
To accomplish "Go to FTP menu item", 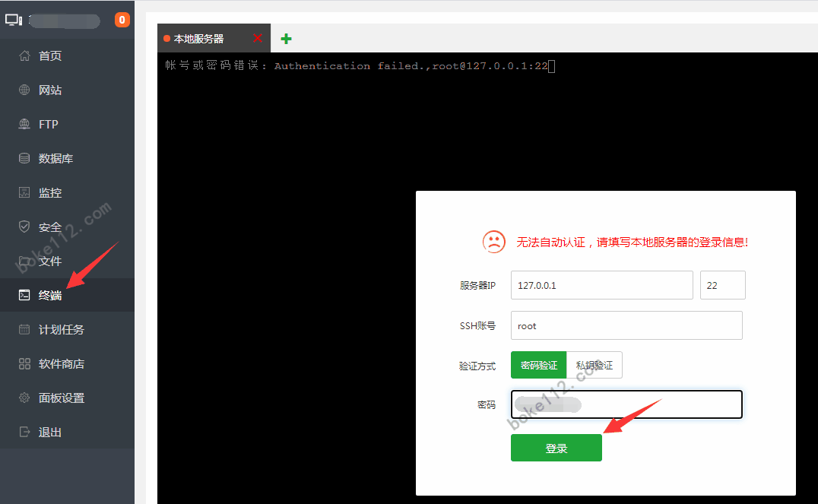I will [68, 124].
